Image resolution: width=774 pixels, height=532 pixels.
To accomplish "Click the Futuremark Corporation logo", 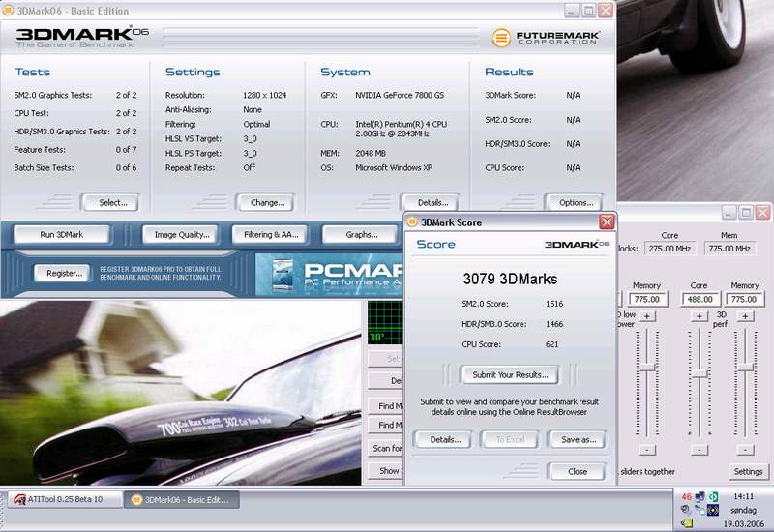I will pyautogui.click(x=545, y=38).
